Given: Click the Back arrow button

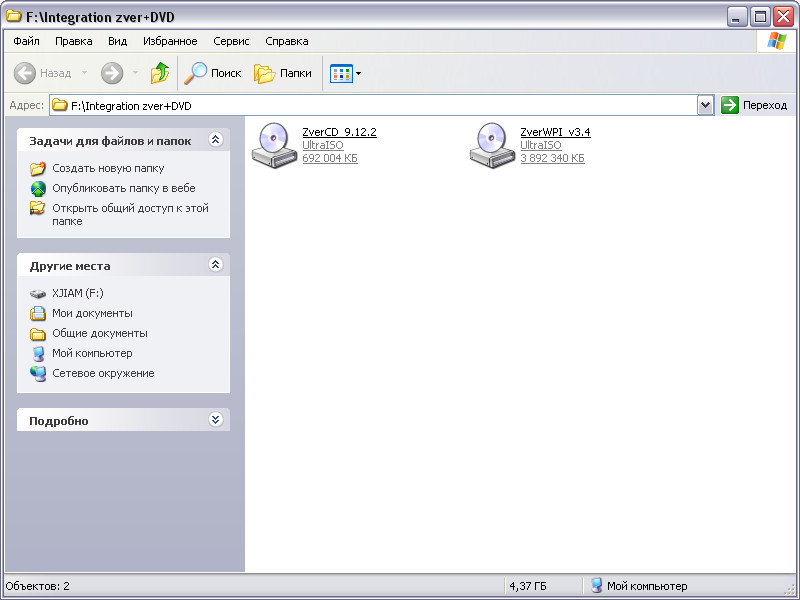Looking at the screenshot, I should 24,73.
